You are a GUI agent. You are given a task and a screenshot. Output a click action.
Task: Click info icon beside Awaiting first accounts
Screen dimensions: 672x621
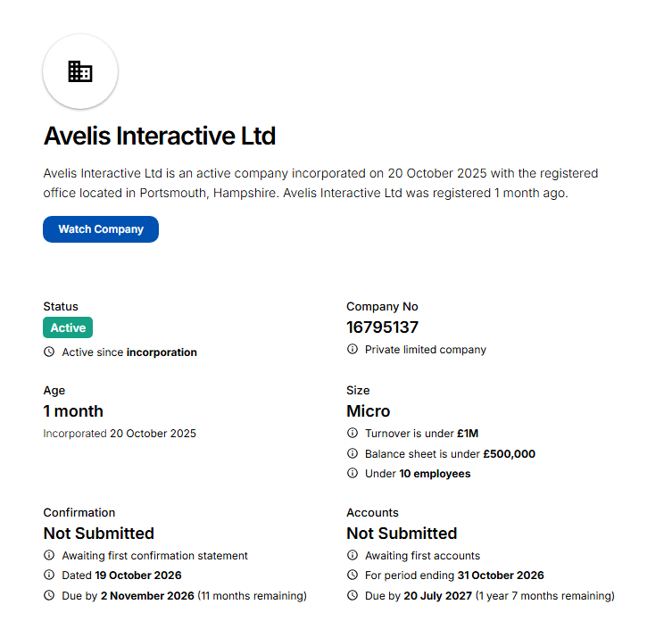click(353, 555)
